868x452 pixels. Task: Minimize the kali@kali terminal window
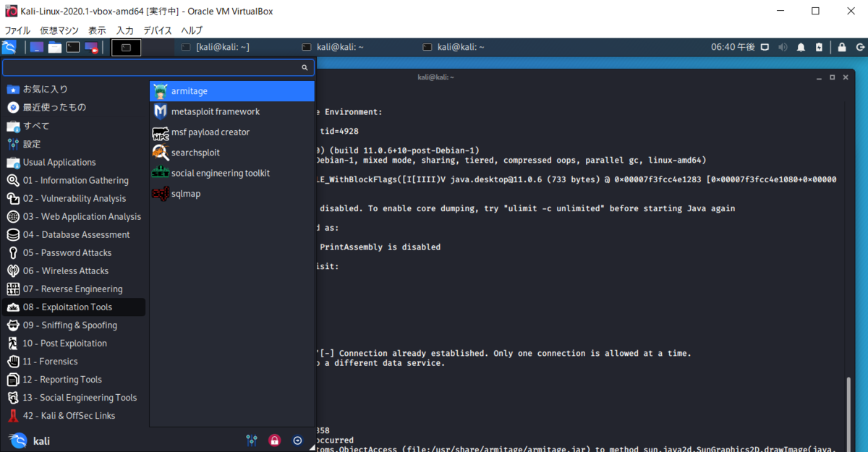click(x=820, y=77)
